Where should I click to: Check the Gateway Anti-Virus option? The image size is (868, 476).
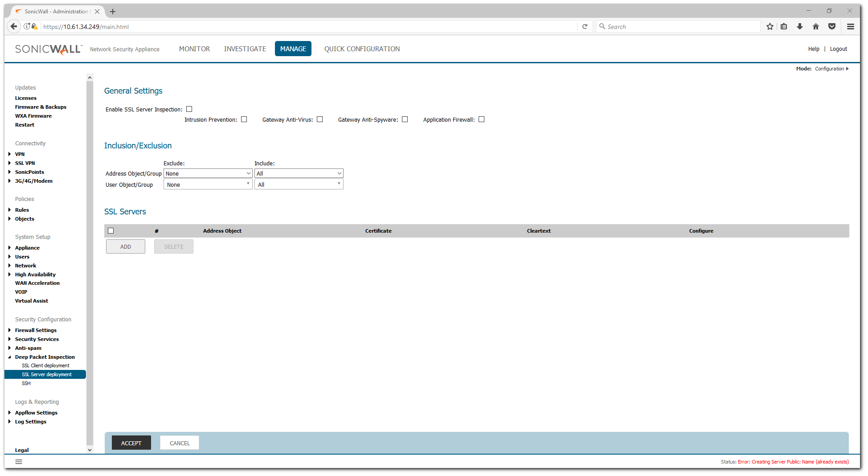[320, 119]
